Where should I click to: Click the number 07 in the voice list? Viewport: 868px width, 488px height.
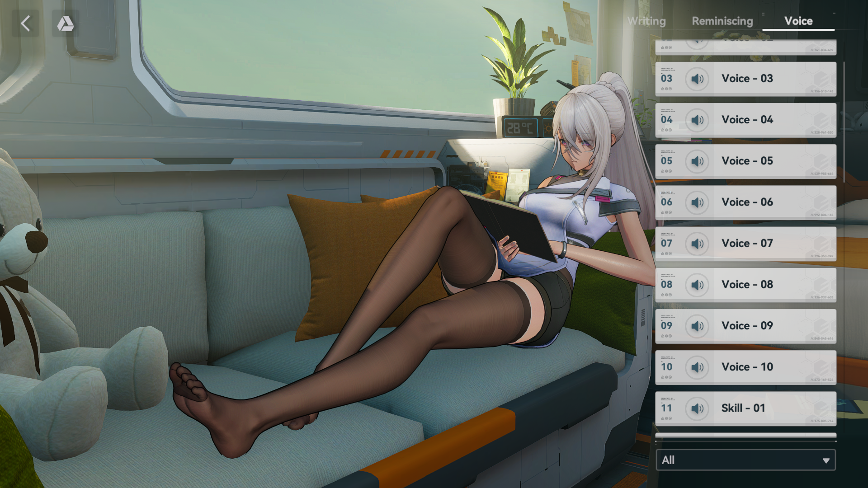click(666, 243)
